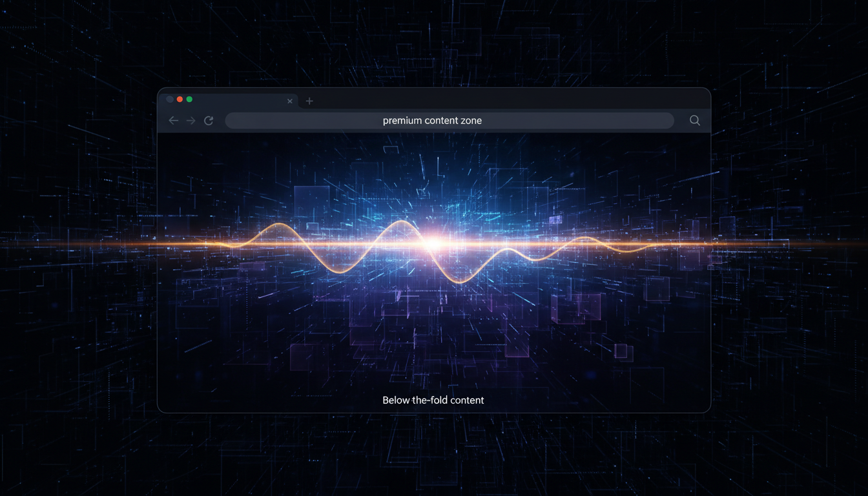Click the word 'Below' at the page bottom
Image resolution: width=868 pixels, height=496 pixels.
coord(395,400)
